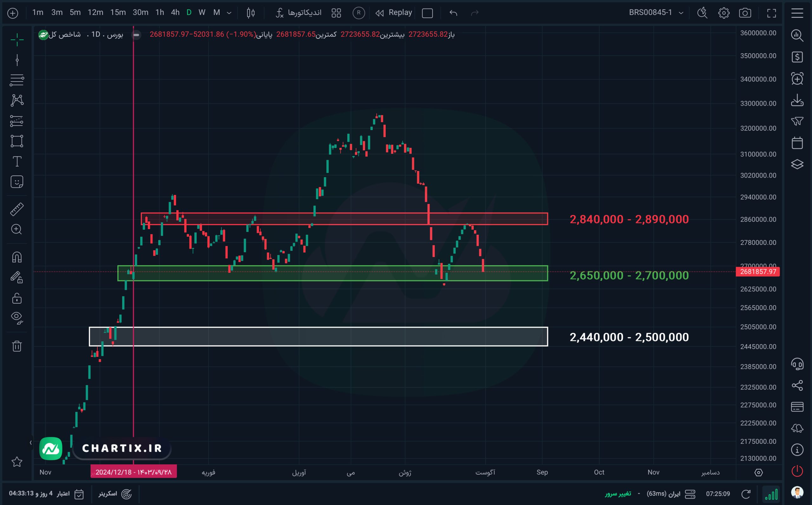Toggle the lock all drawings icon
Screen dimensions: 812x505
point(17,298)
